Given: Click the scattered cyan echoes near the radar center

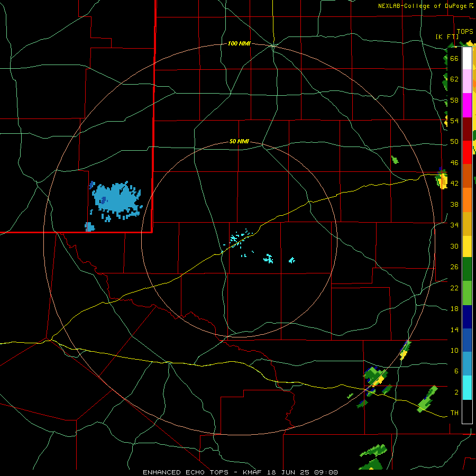Looking at the screenshot, I should pyautogui.click(x=239, y=239).
